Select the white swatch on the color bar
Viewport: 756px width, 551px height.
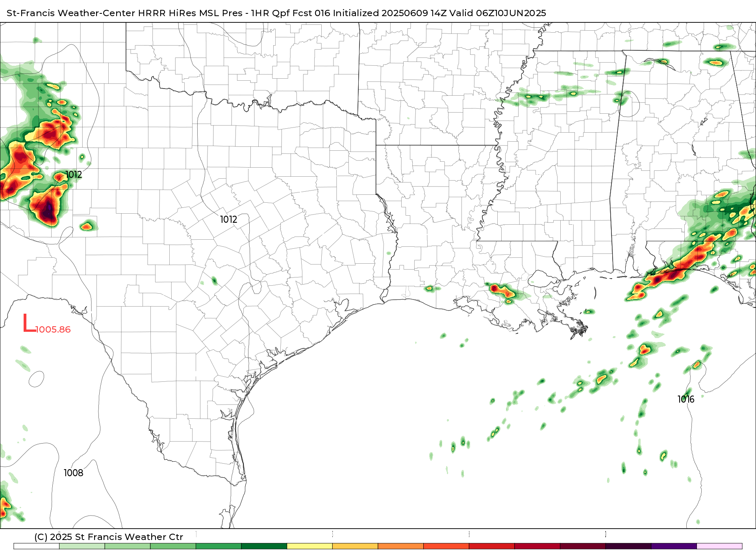37,546
